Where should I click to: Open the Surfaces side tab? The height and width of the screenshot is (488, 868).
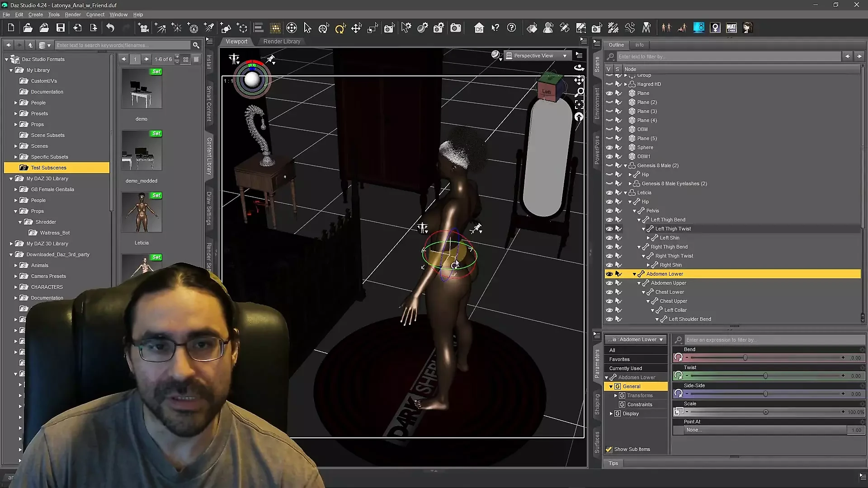pyautogui.click(x=597, y=442)
